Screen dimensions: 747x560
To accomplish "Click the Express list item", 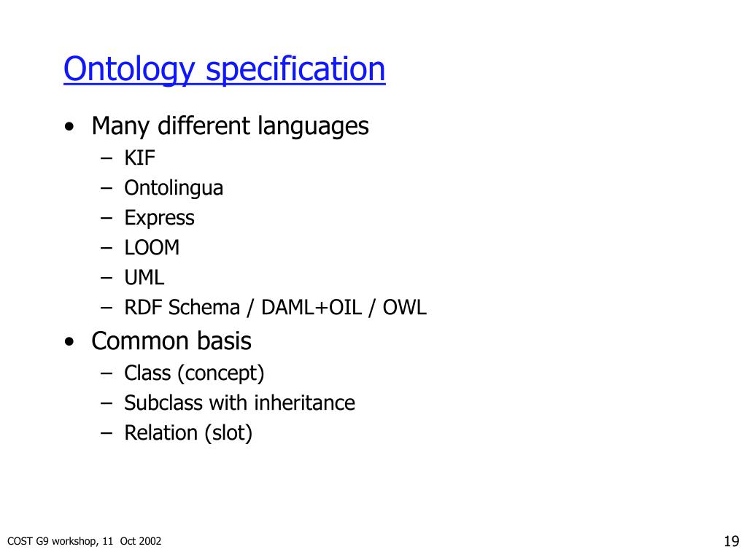I will (x=159, y=218).
